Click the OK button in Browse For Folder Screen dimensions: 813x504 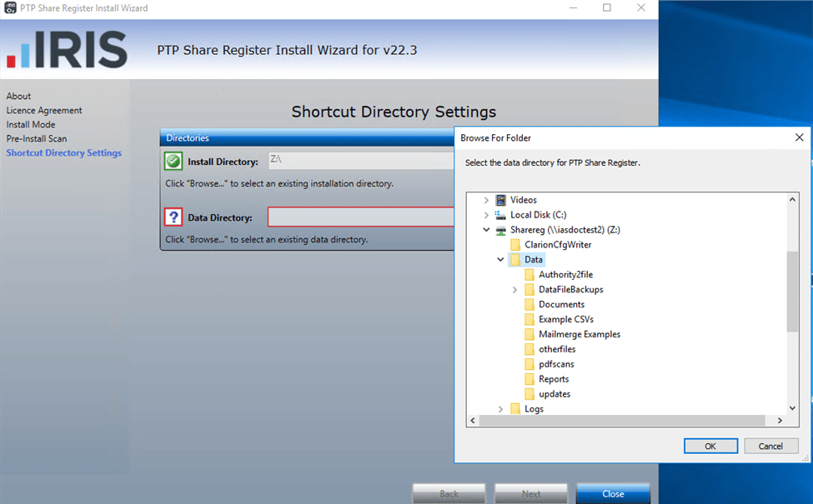click(710, 446)
